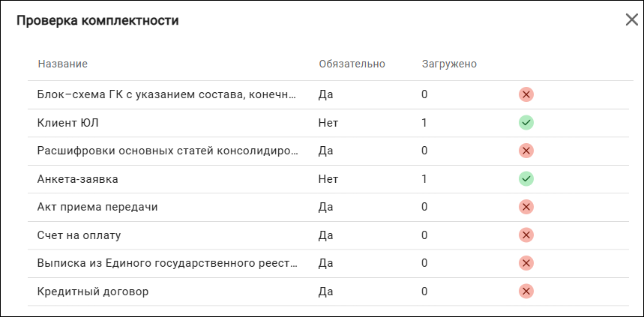Click the Проверка комплектности dialog title

point(97,20)
